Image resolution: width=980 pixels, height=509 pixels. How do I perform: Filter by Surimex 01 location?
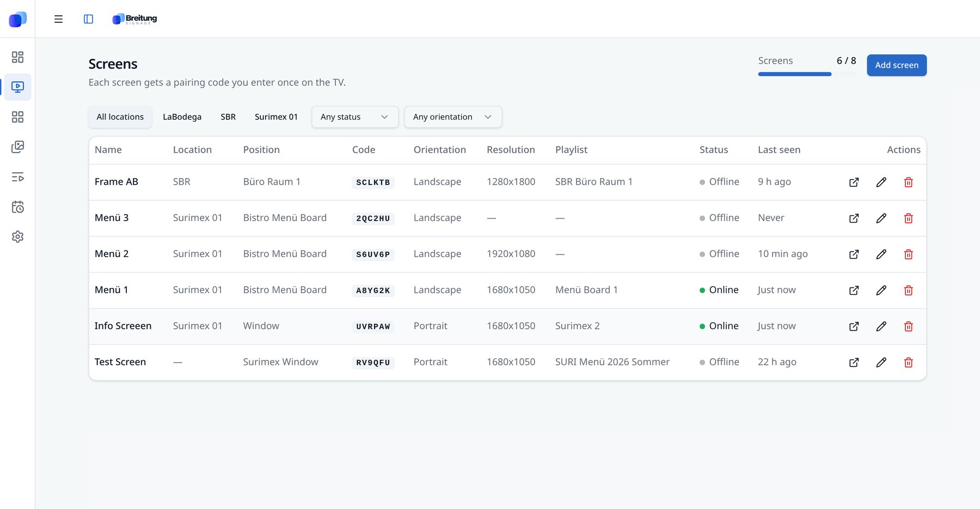(276, 117)
